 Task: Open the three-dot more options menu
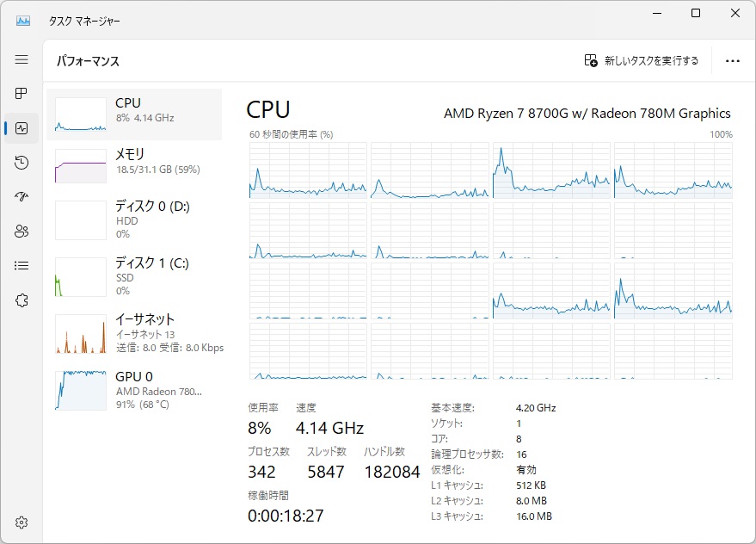click(732, 61)
